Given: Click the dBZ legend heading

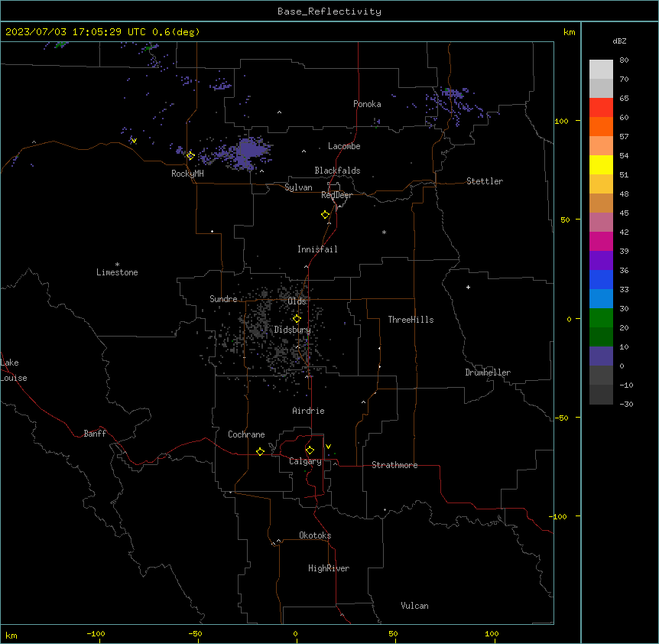Looking at the screenshot, I should pyautogui.click(x=619, y=41).
